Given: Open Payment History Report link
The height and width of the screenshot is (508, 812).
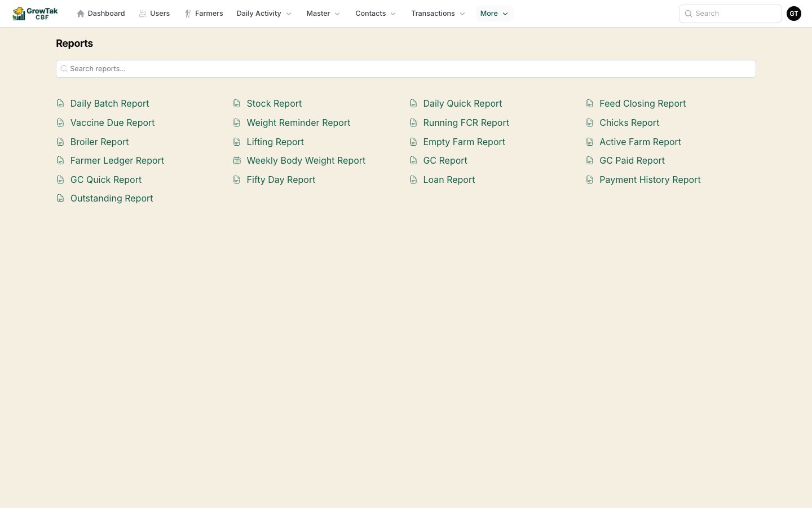Looking at the screenshot, I should tap(650, 180).
